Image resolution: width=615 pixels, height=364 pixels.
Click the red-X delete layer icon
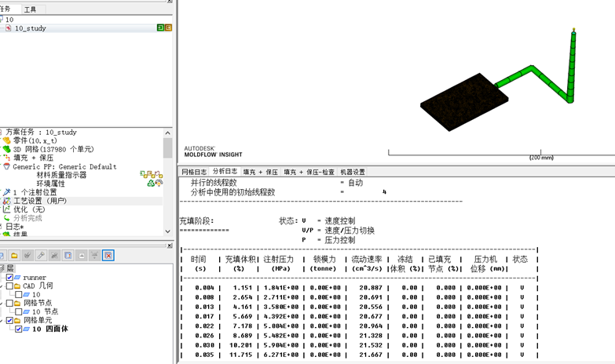(x=108, y=256)
